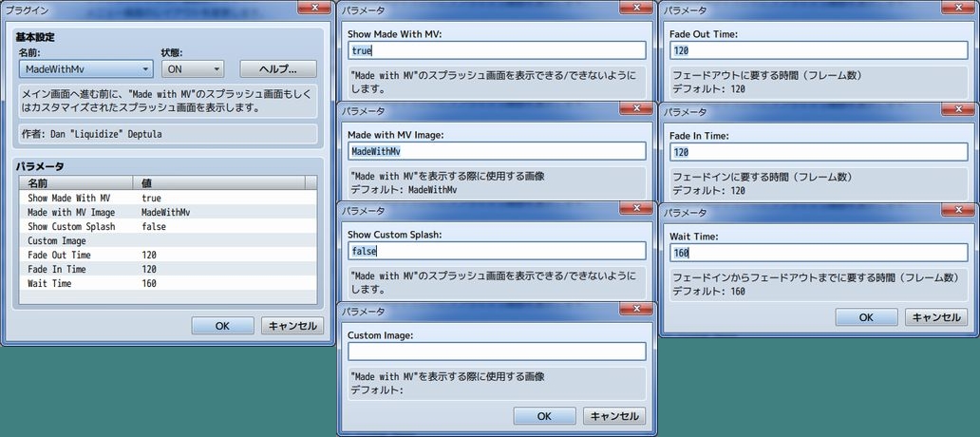Select the Made with MV Image parameter row

pyautogui.click(x=167, y=213)
